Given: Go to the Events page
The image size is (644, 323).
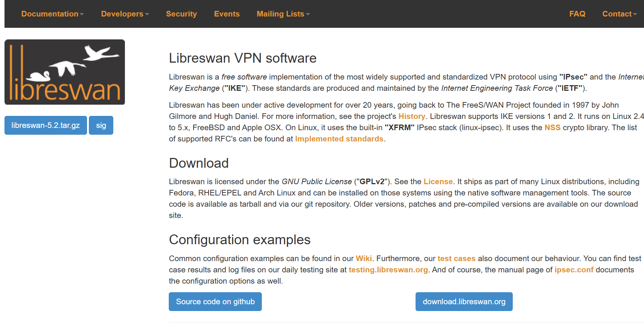Looking at the screenshot, I should (x=227, y=14).
